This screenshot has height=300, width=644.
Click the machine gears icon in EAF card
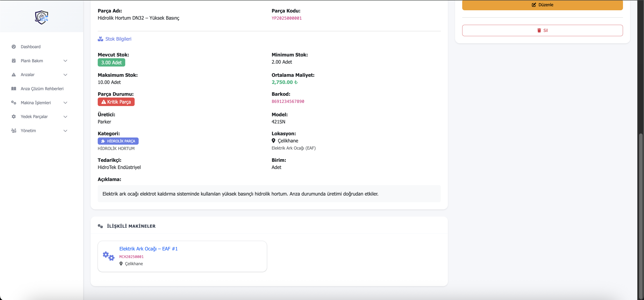coord(108,256)
